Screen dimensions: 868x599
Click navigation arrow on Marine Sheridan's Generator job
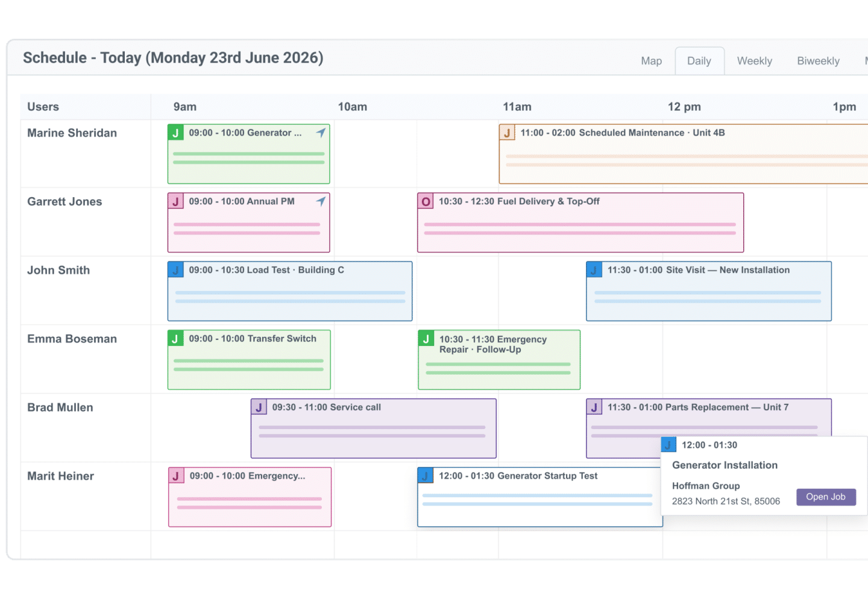pos(321,133)
